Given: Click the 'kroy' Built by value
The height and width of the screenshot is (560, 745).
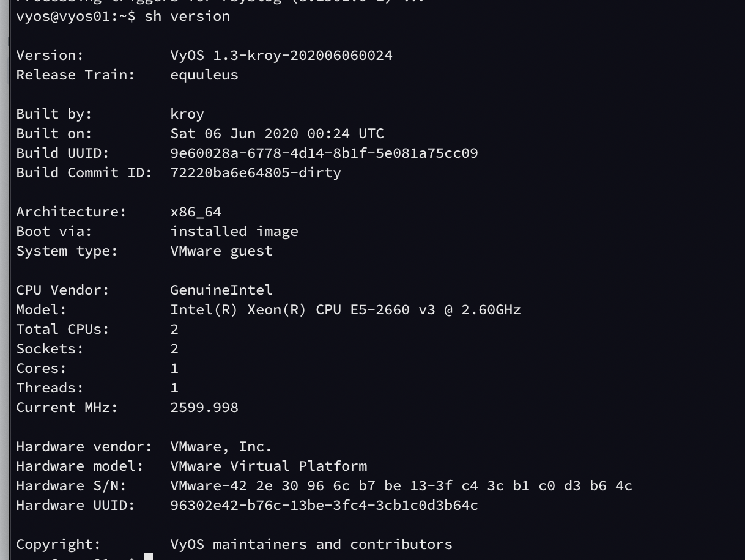Looking at the screenshot, I should [187, 114].
